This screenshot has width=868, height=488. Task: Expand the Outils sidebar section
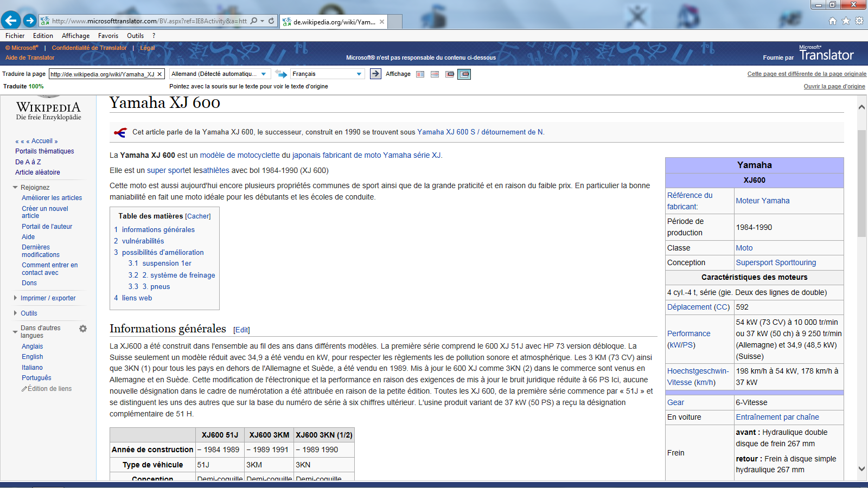pyautogui.click(x=15, y=313)
